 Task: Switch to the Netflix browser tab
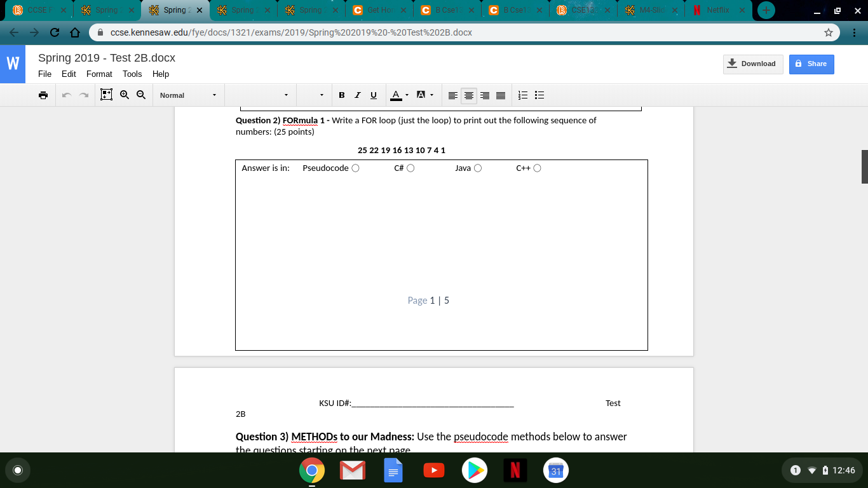click(717, 10)
